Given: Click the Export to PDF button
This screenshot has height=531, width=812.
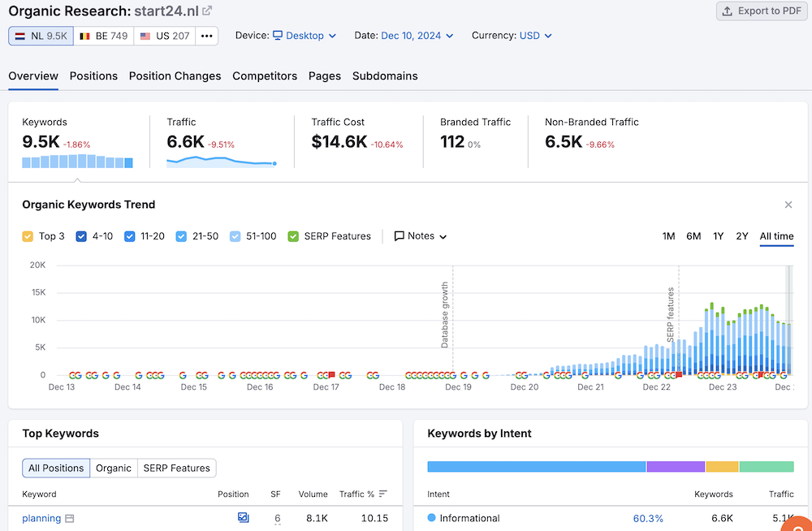Looking at the screenshot, I should click(758, 11).
